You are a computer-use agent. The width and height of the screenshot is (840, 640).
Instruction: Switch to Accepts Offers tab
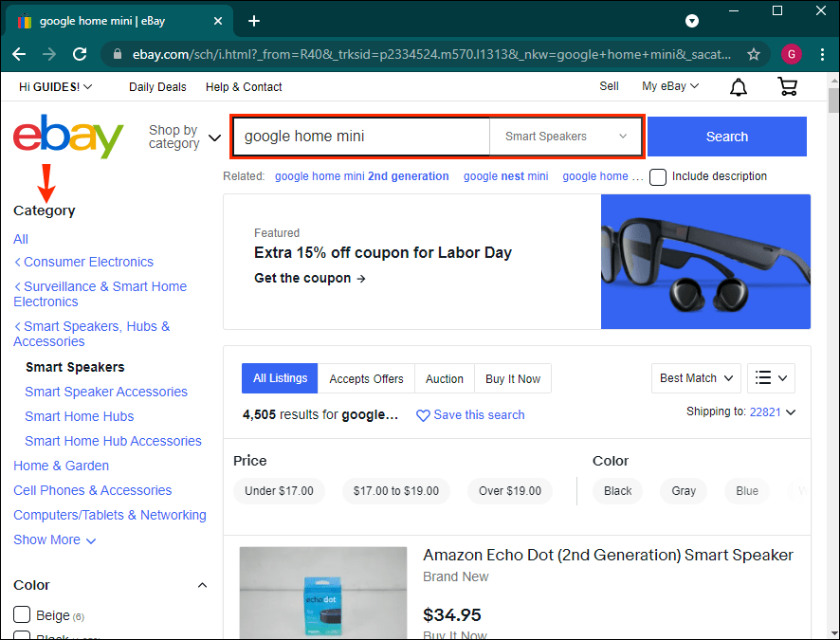tap(366, 378)
